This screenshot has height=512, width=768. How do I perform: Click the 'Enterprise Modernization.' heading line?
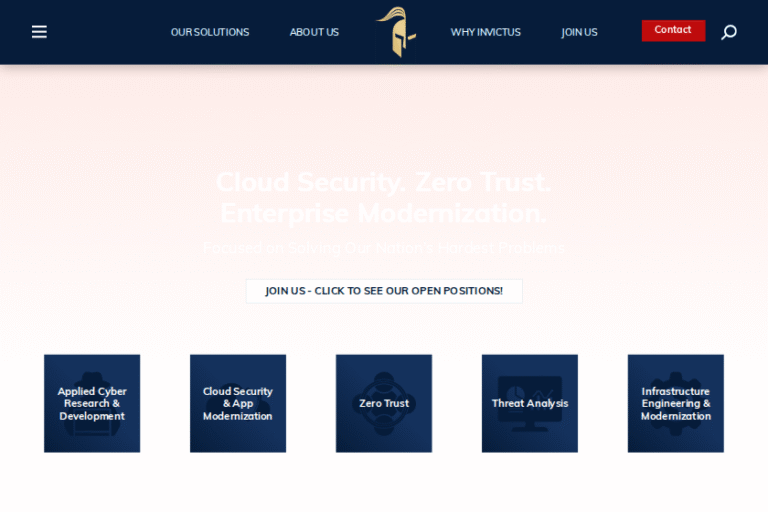[384, 213]
